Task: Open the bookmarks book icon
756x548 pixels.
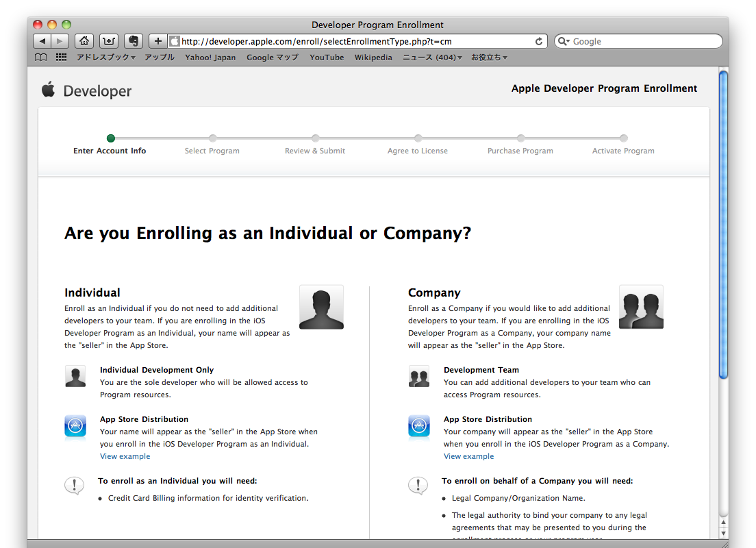Action: 42,58
